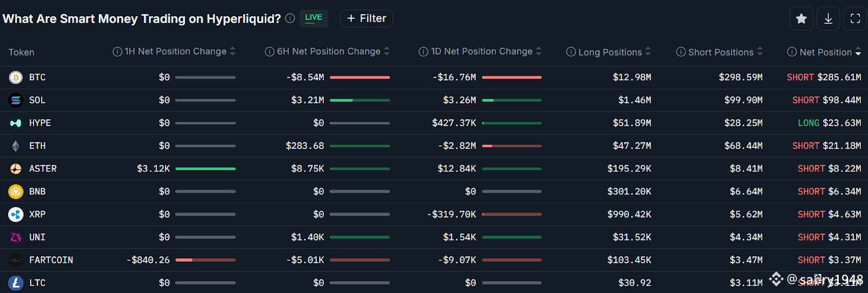Toggle the LIVE indicator

[x=314, y=18]
